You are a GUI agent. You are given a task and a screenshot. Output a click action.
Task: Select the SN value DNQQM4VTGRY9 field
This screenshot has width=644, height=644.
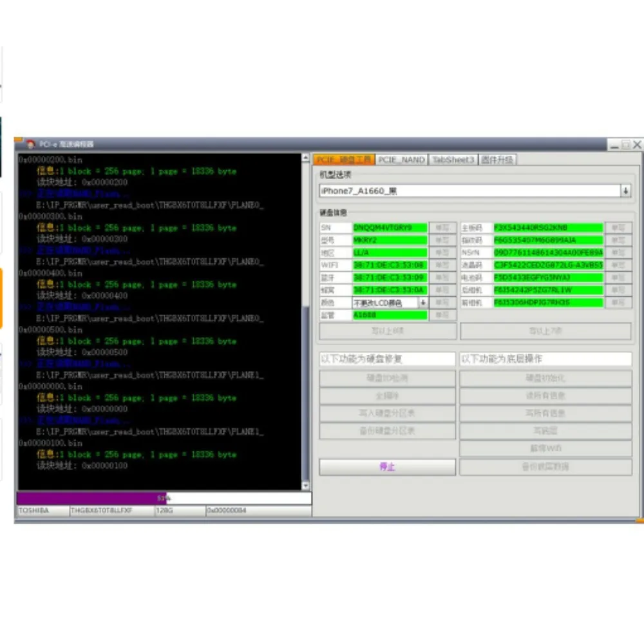390,227
